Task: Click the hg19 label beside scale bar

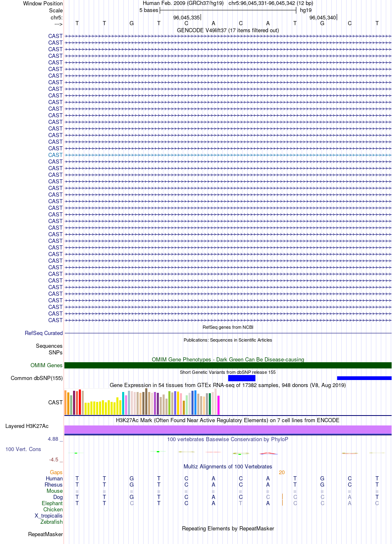Action: (x=306, y=10)
